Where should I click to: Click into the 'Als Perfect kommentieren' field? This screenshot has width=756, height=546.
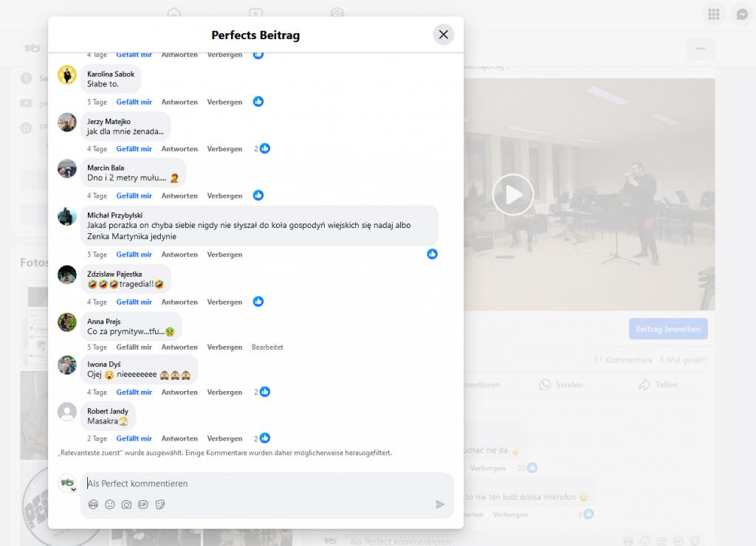pyautogui.click(x=267, y=484)
